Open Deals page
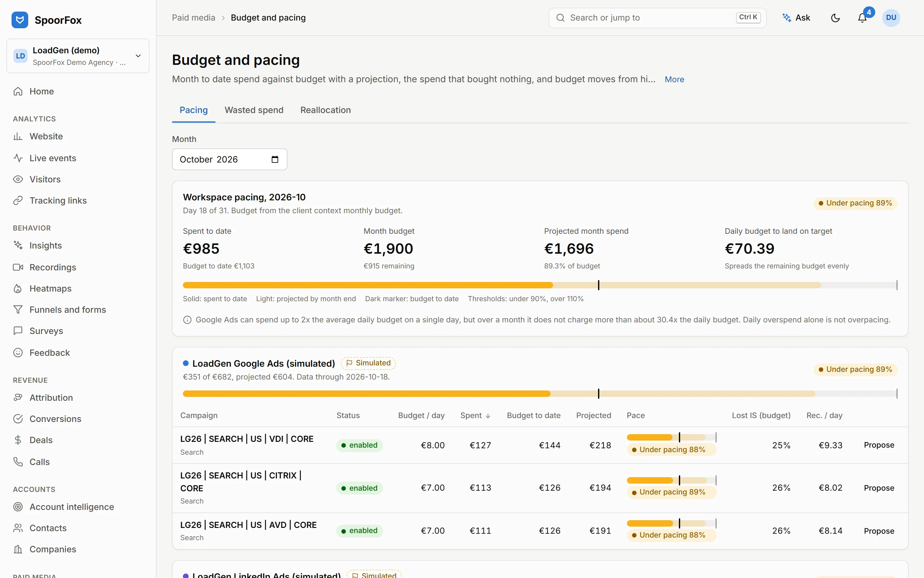This screenshot has width=924, height=578. 78,440
